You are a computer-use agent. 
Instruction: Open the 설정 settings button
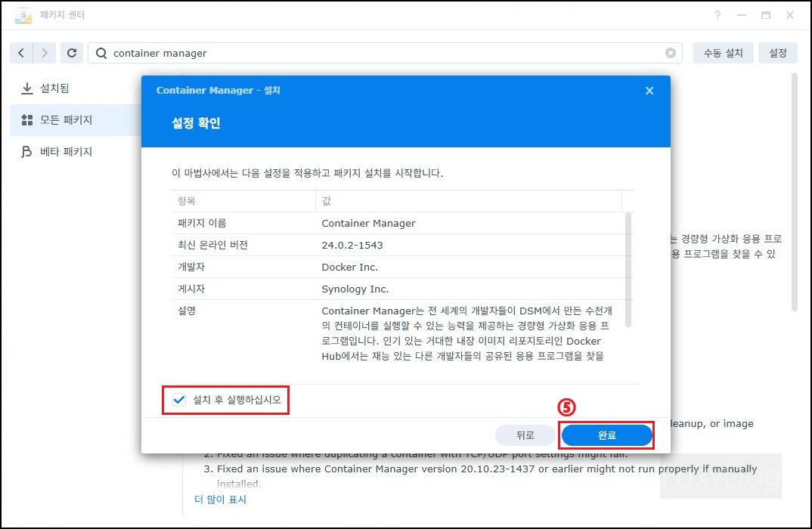777,53
